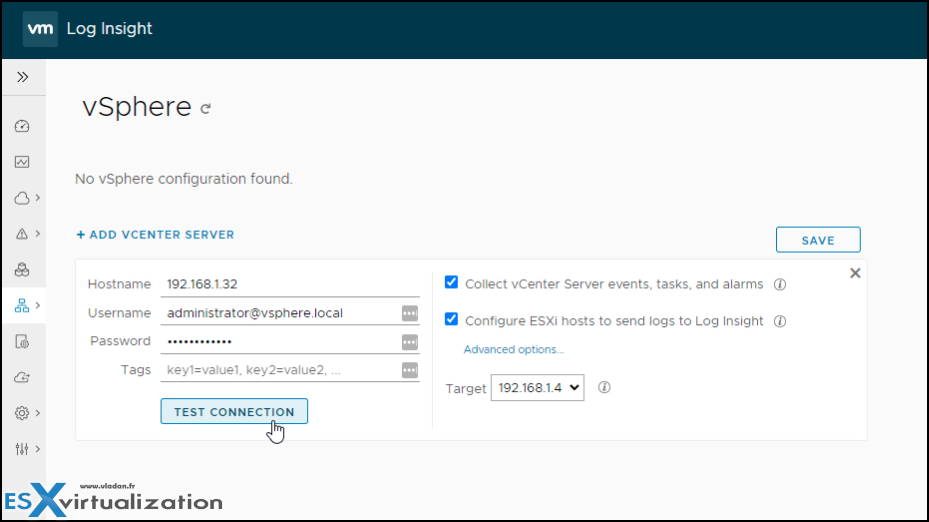The image size is (929, 522).
Task: Select the Integration network icon in sidebar
Action: point(22,306)
